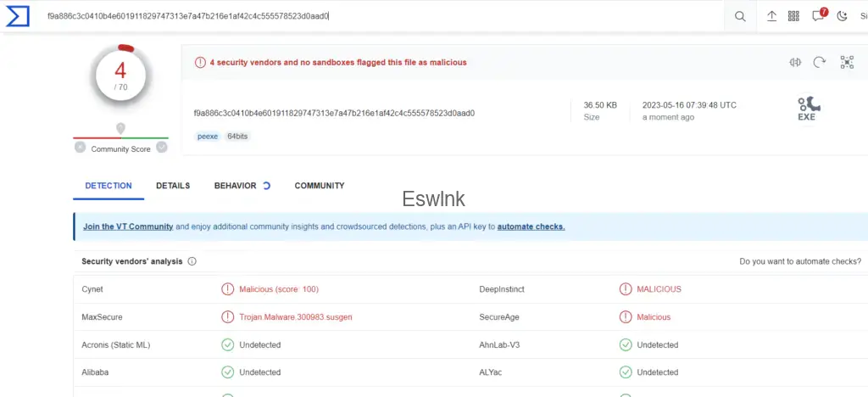Click the community score marker pin
Image resolution: width=868 pixels, height=397 pixels.
(120, 129)
